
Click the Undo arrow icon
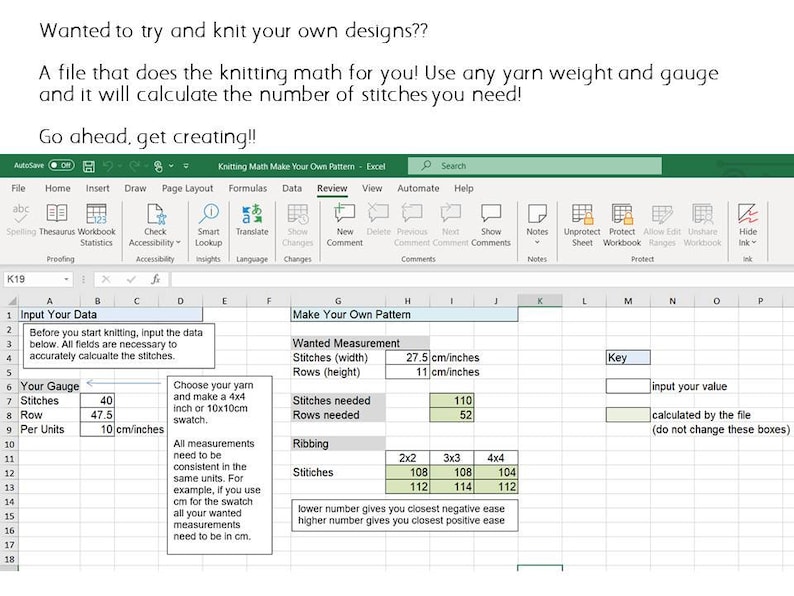coord(107,166)
